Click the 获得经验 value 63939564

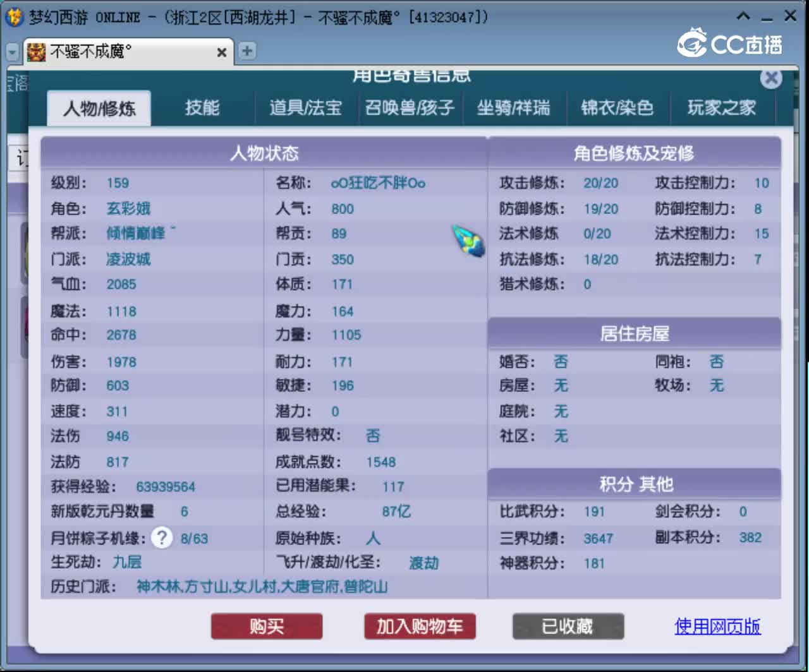click(x=166, y=487)
